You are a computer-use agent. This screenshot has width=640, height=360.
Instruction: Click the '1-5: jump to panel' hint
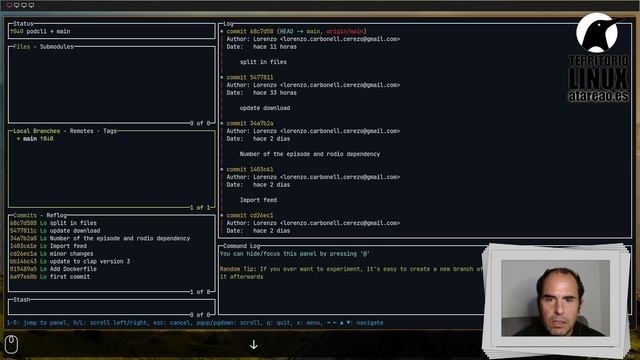(38, 323)
